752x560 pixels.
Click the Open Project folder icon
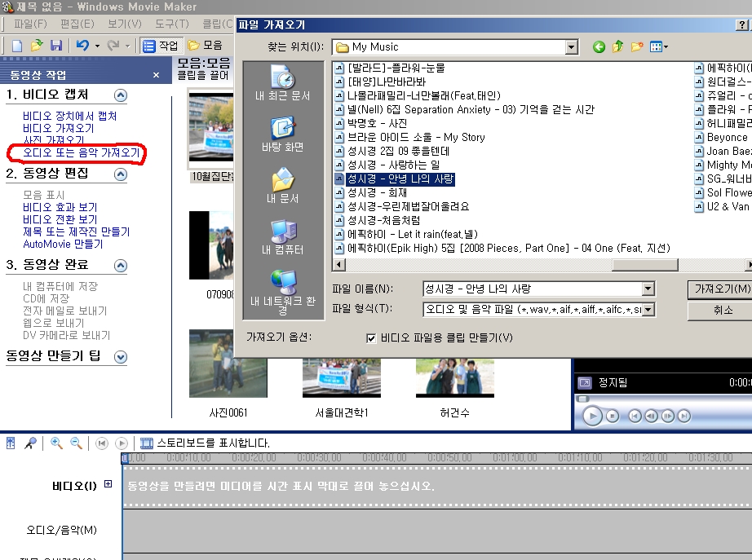(37, 46)
